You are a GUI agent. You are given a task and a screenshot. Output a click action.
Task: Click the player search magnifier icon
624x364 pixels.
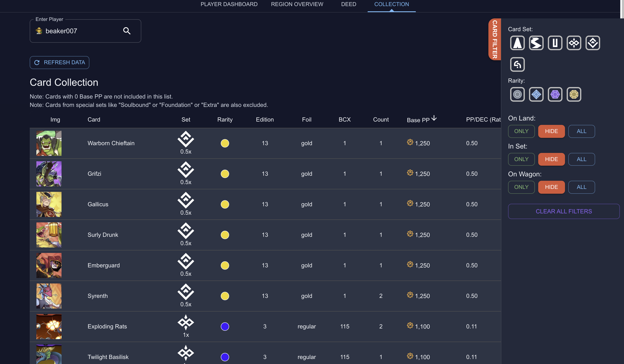pyautogui.click(x=127, y=31)
